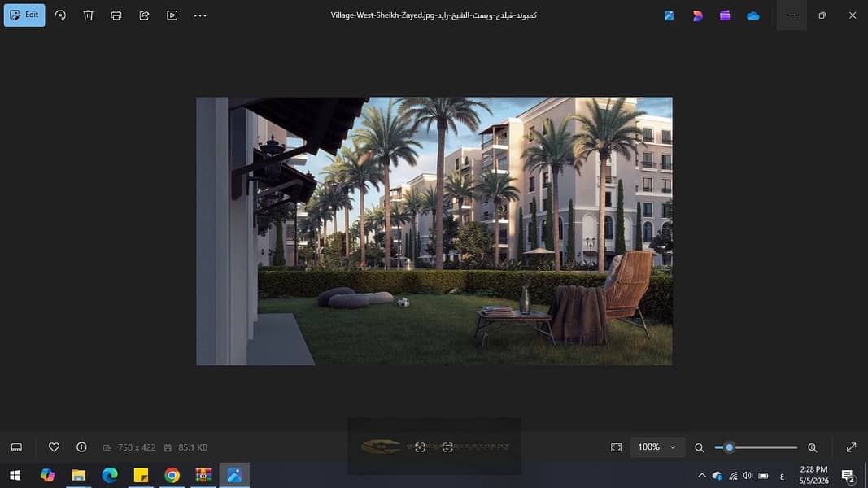The width and height of the screenshot is (868, 488).
Task: Open the See more three-dots menu
Action: pyautogui.click(x=200, y=15)
